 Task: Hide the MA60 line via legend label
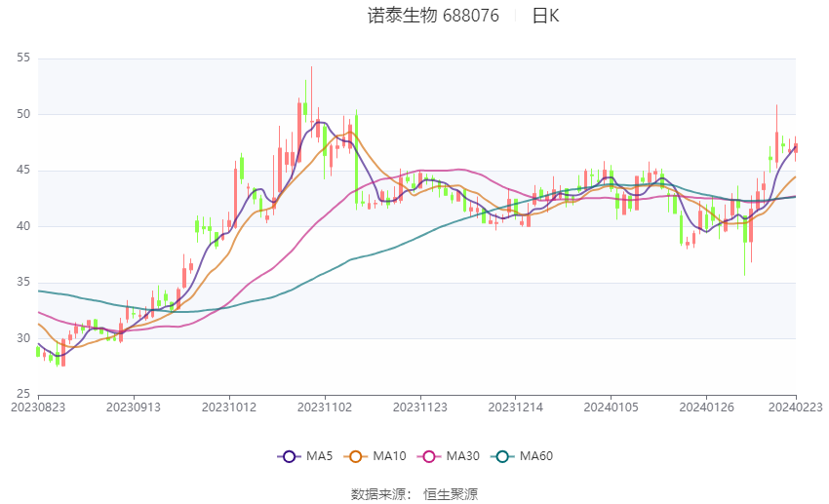coord(536,456)
